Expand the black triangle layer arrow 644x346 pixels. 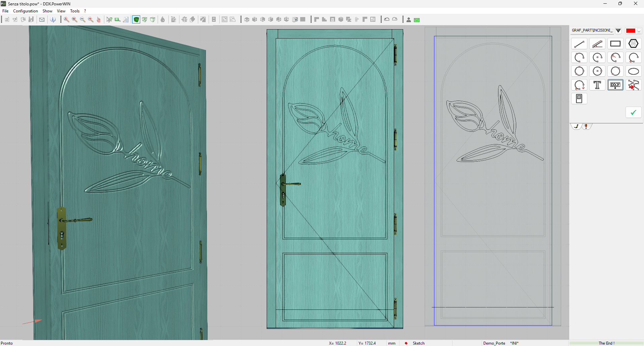618,31
